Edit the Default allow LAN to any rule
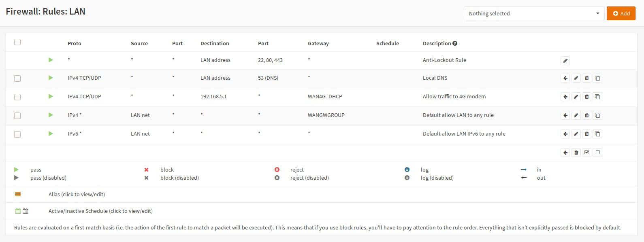The image size is (644, 242). coord(576,115)
